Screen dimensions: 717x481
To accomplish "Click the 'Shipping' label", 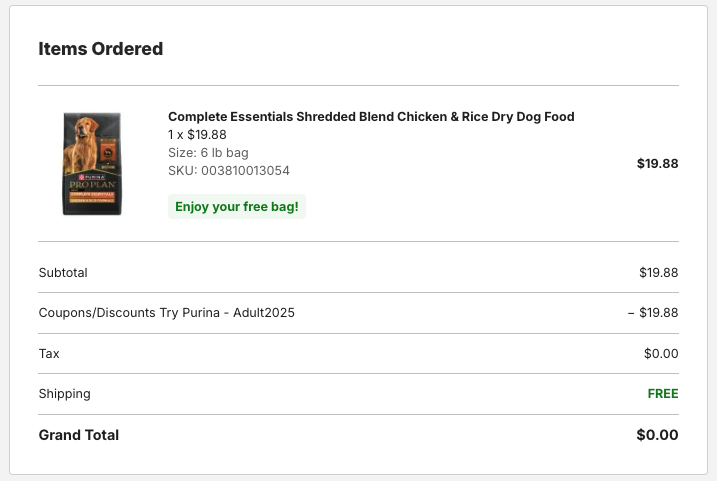I will [64, 394].
